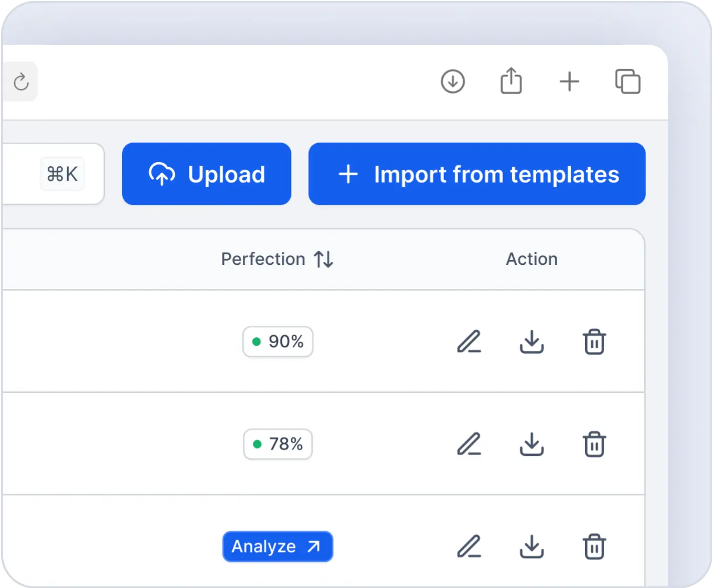The height and width of the screenshot is (588, 712).
Task: Delete the 78% perfection row
Action: [x=594, y=444]
